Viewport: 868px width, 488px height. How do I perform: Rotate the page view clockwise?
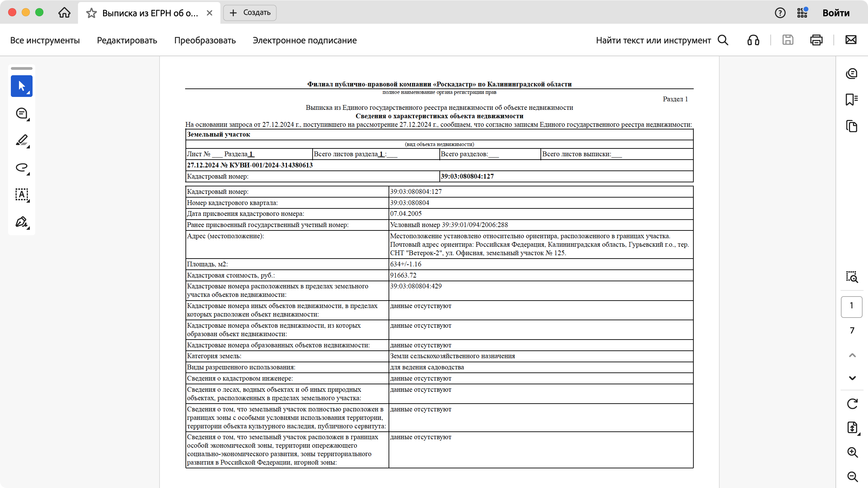852,404
